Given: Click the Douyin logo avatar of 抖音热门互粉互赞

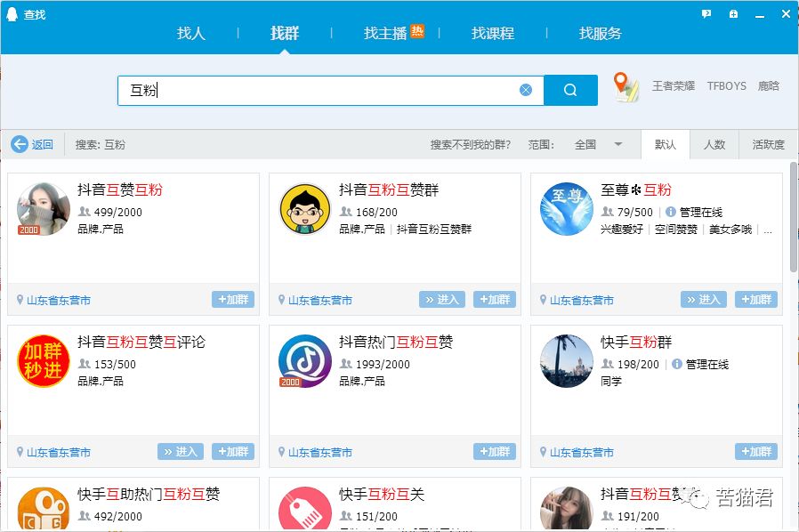Looking at the screenshot, I should [305, 363].
